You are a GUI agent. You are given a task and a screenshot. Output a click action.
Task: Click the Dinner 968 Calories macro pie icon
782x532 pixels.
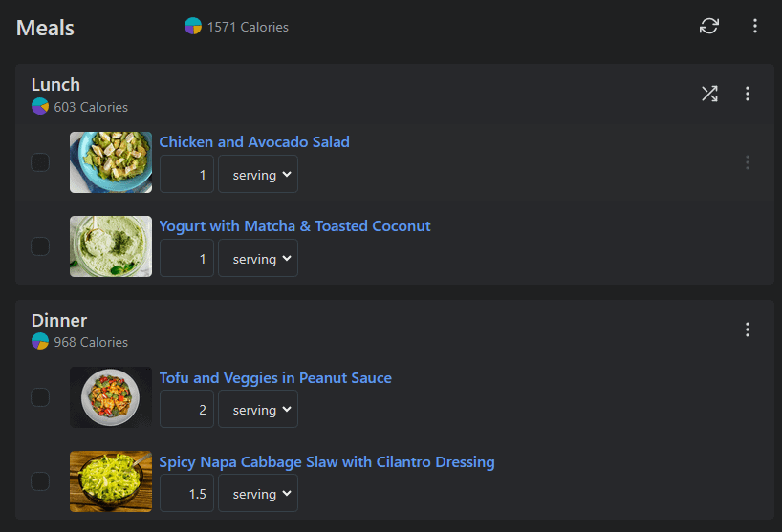click(40, 342)
